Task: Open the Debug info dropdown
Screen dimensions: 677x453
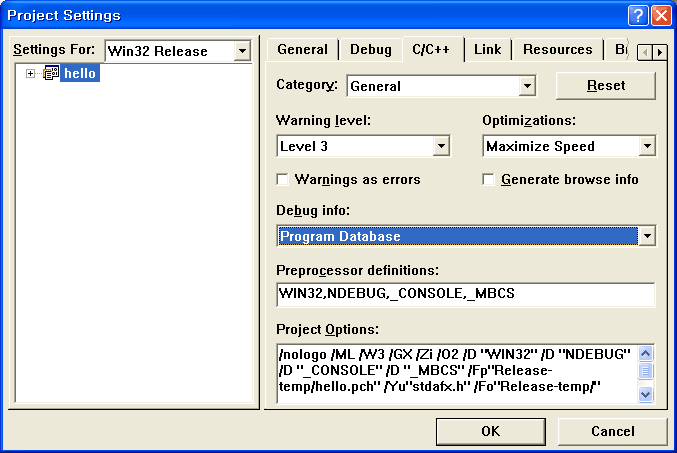Action: click(x=646, y=236)
